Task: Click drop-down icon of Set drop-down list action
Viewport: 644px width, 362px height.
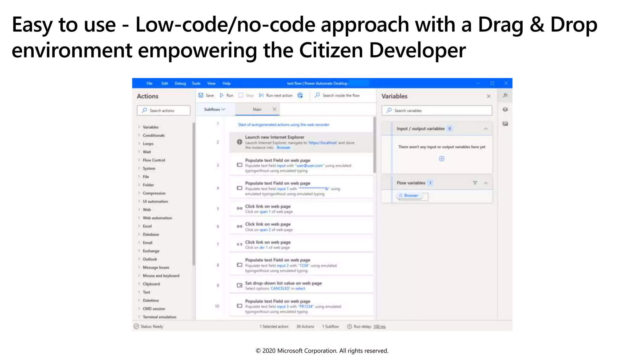Action: click(x=239, y=285)
